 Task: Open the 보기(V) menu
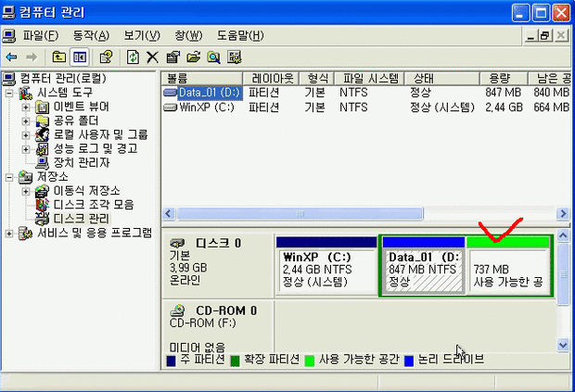coord(142,35)
